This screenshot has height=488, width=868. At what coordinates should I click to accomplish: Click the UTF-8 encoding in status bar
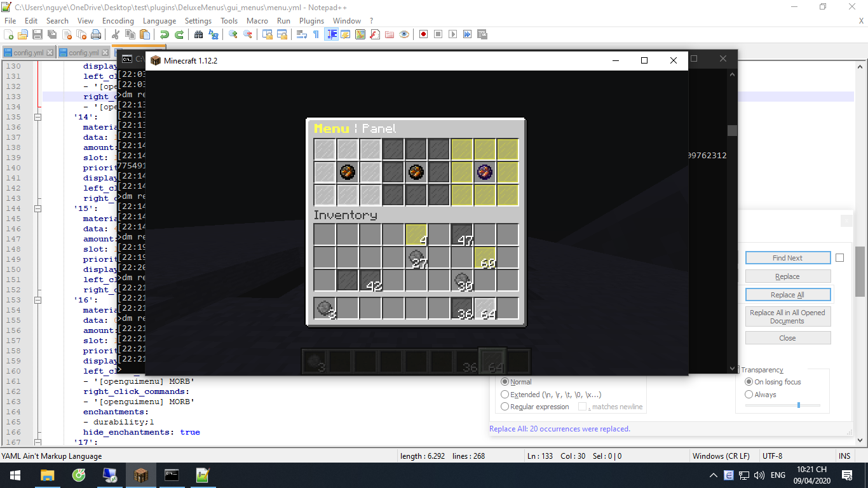tap(773, 456)
